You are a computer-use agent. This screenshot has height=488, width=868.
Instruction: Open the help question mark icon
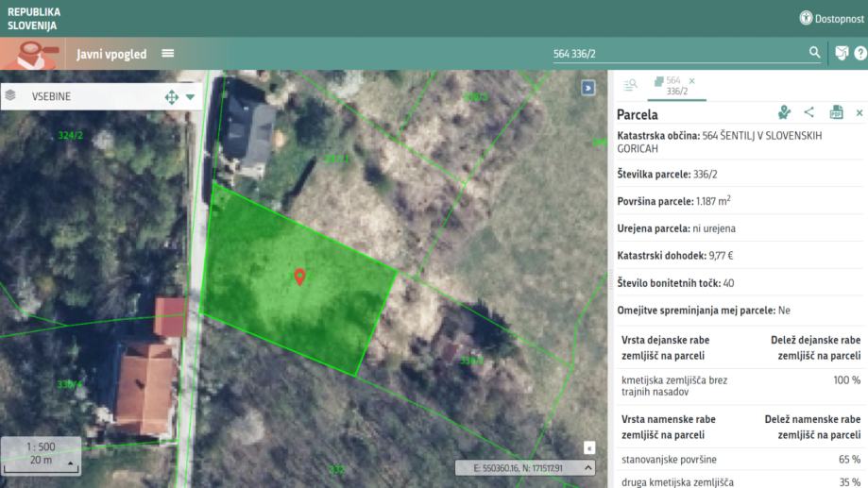(x=860, y=53)
